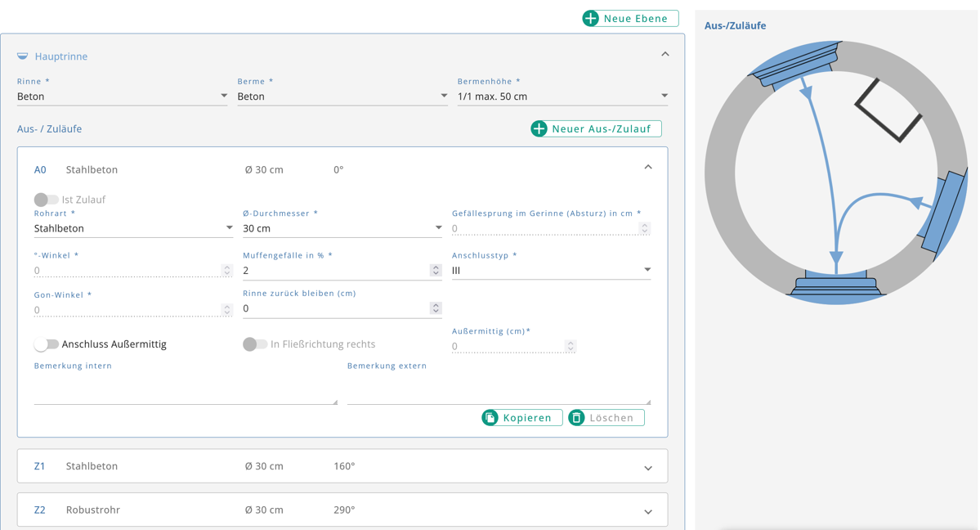Toggle the Ist Zulauf switch

tap(46, 200)
